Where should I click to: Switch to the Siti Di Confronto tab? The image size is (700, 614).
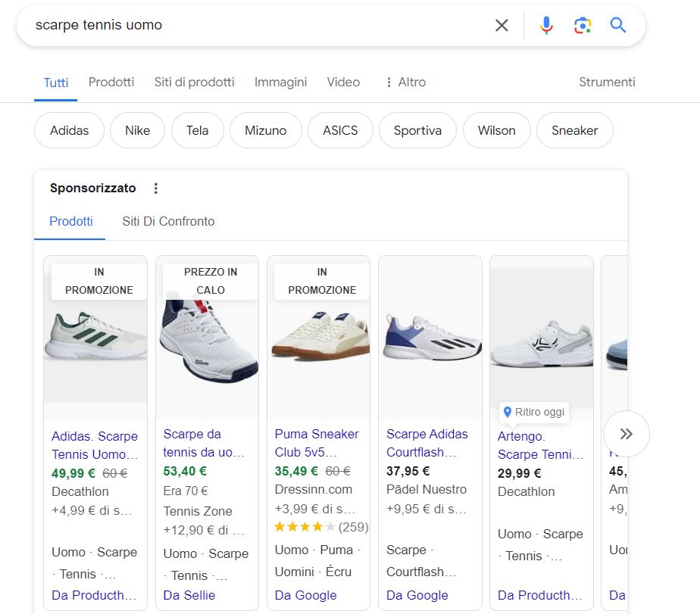tap(168, 221)
